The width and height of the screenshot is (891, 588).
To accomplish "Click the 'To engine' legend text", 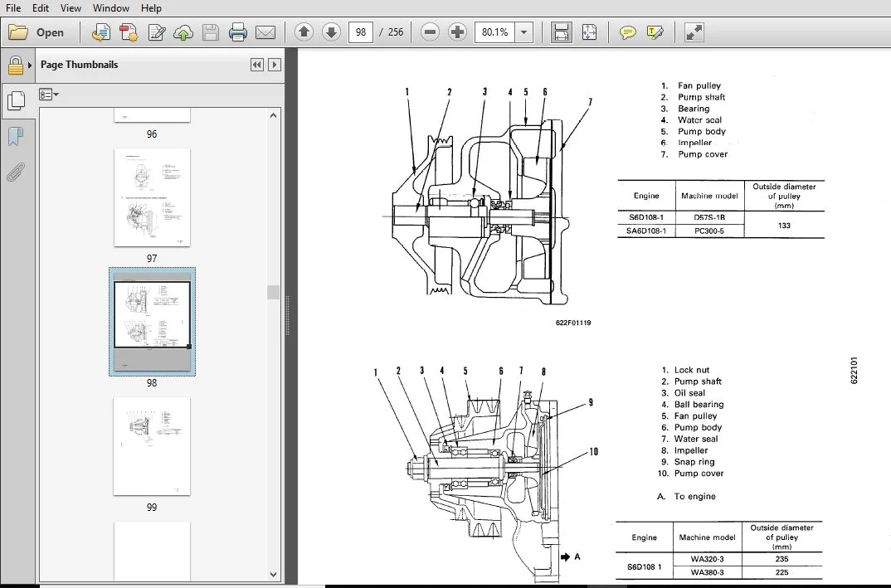I will point(695,497).
